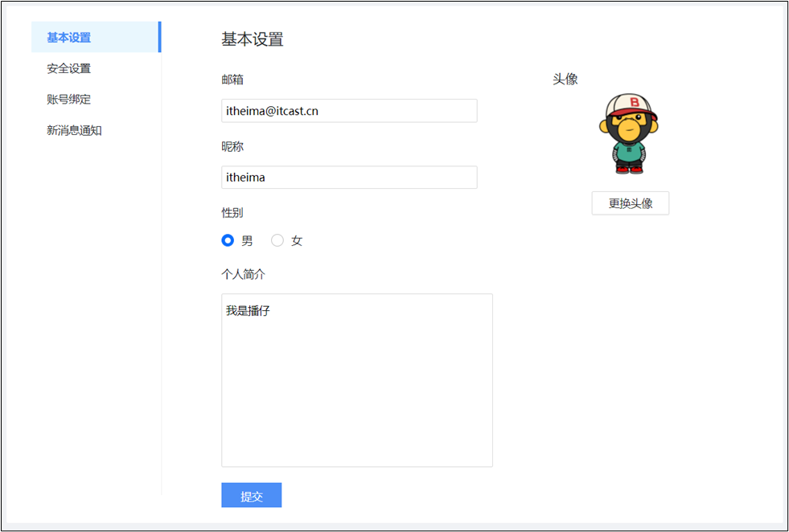Click the 邮箱 field label
789x532 pixels.
pyautogui.click(x=232, y=80)
